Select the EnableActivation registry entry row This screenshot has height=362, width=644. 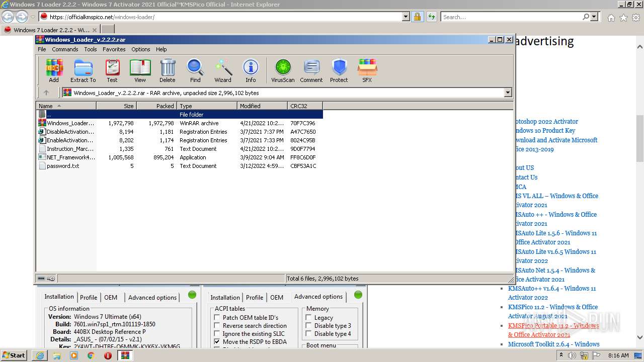180,140
